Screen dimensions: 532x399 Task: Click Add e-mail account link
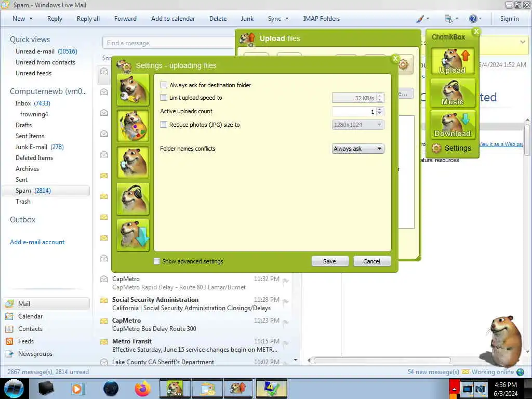click(x=37, y=242)
